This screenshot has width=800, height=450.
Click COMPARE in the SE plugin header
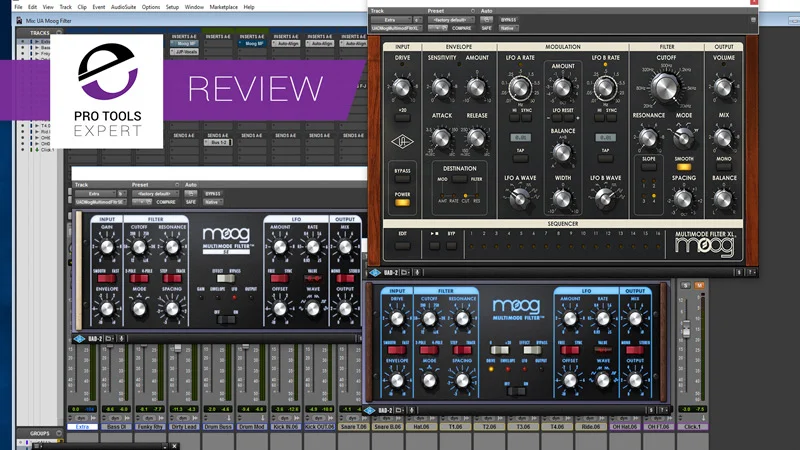point(165,202)
